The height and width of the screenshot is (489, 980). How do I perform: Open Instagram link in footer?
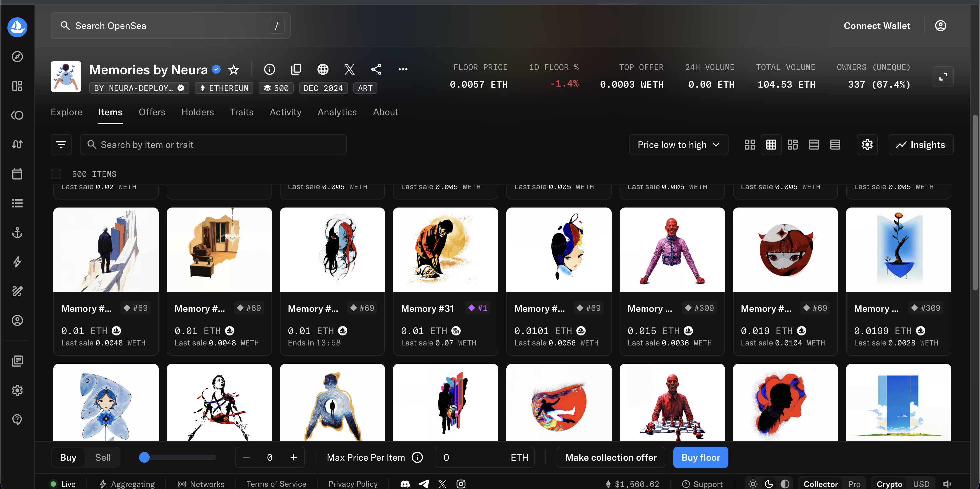[x=461, y=484]
